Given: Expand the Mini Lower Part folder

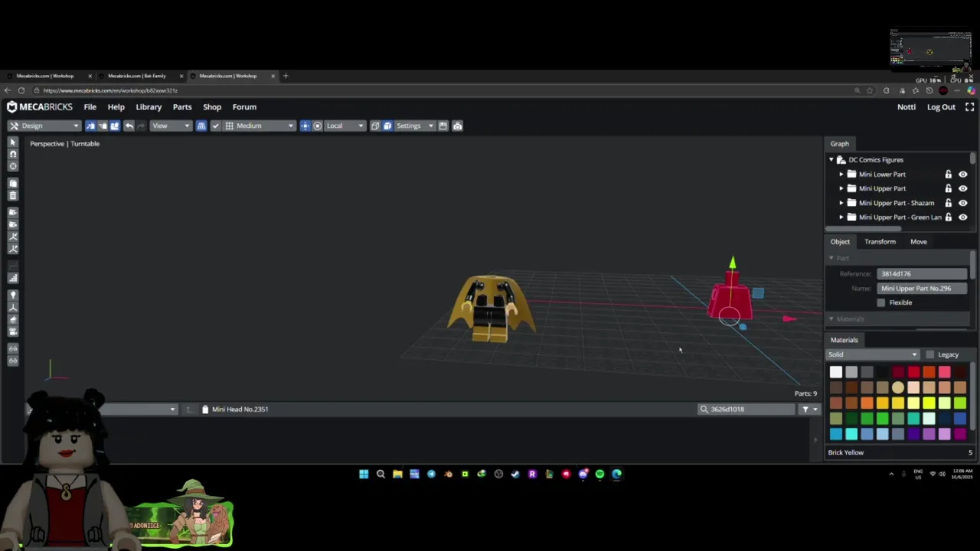Looking at the screenshot, I should (841, 174).
